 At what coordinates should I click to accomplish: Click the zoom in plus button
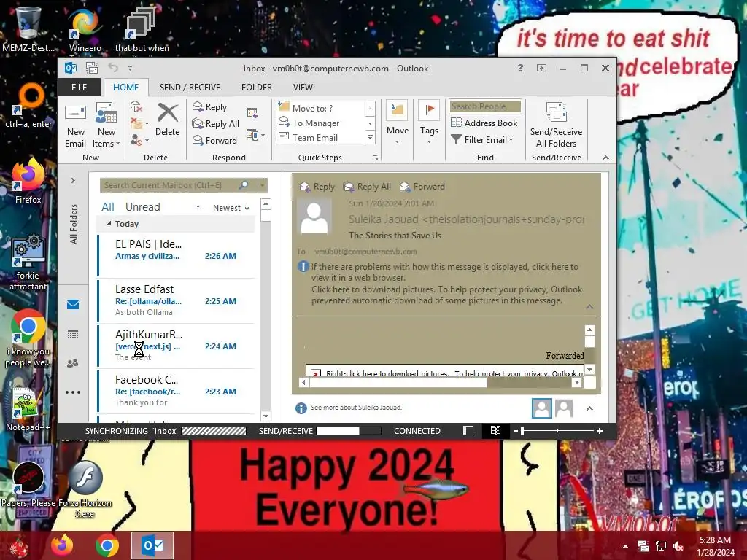tap(600, 430)
